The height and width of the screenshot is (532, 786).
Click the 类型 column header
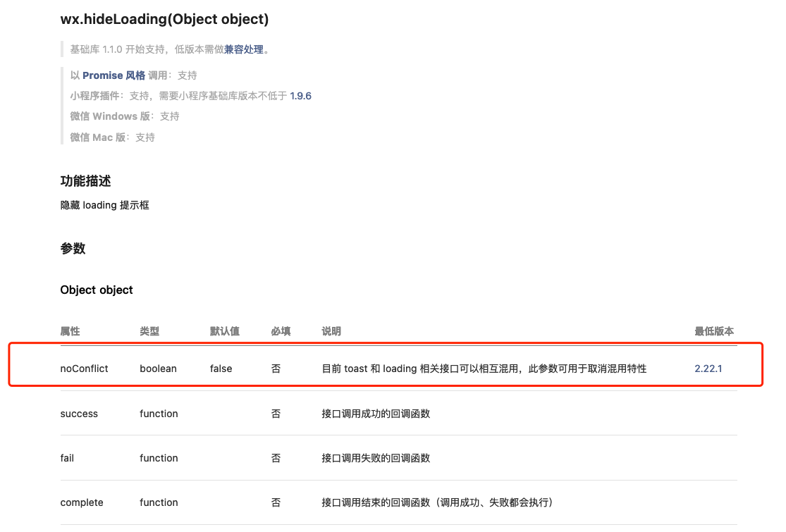coord(149,331)
